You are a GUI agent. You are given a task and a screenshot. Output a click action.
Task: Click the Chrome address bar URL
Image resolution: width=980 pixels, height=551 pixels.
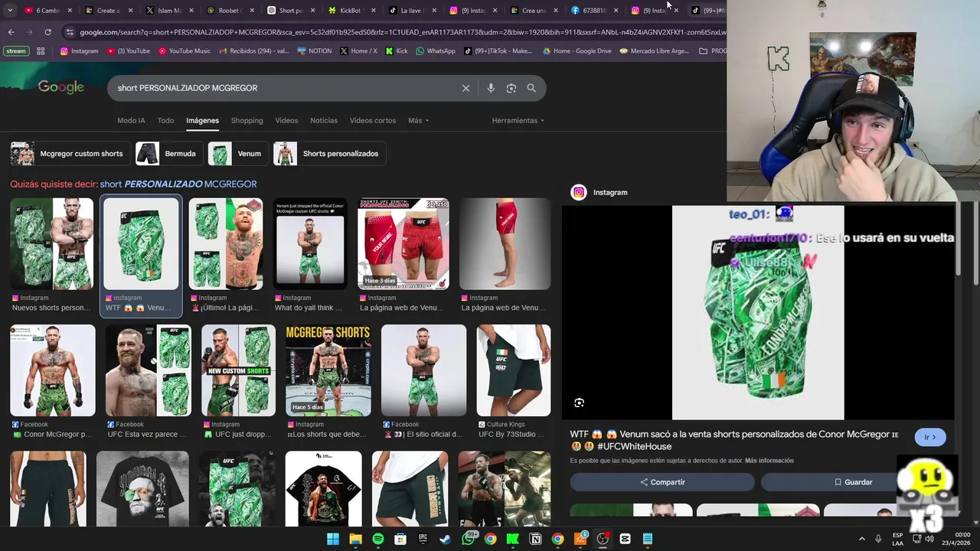(402, 32)
